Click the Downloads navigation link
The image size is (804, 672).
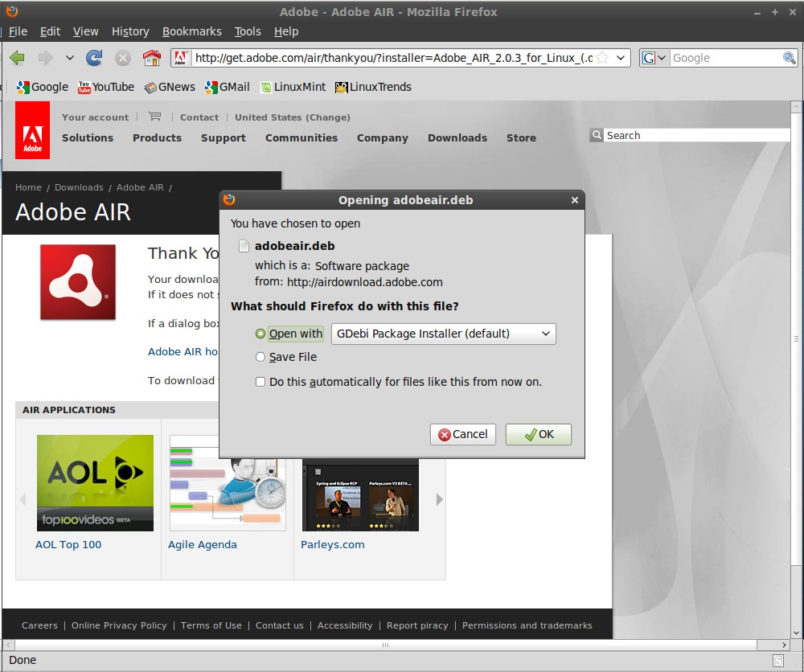point(457,138)
